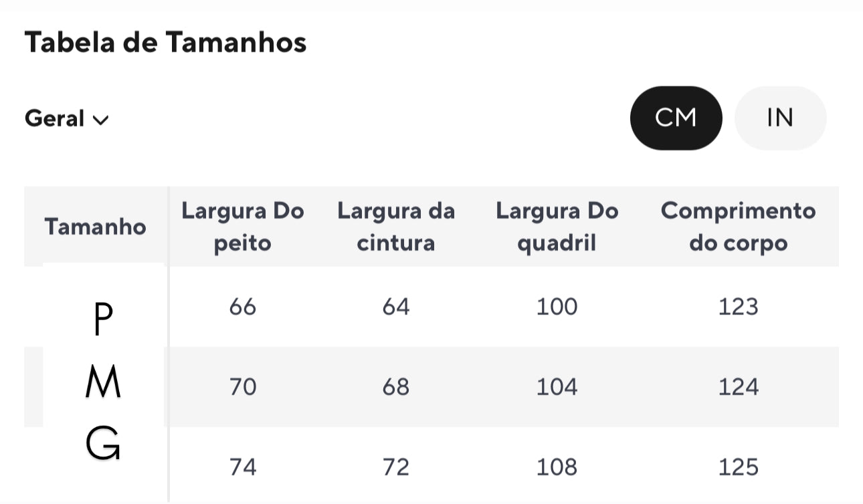The width and height of the screenshot is (863, 504).
Task: Click the Tabela de Tamanhos heading
Action: pos(165,42)
